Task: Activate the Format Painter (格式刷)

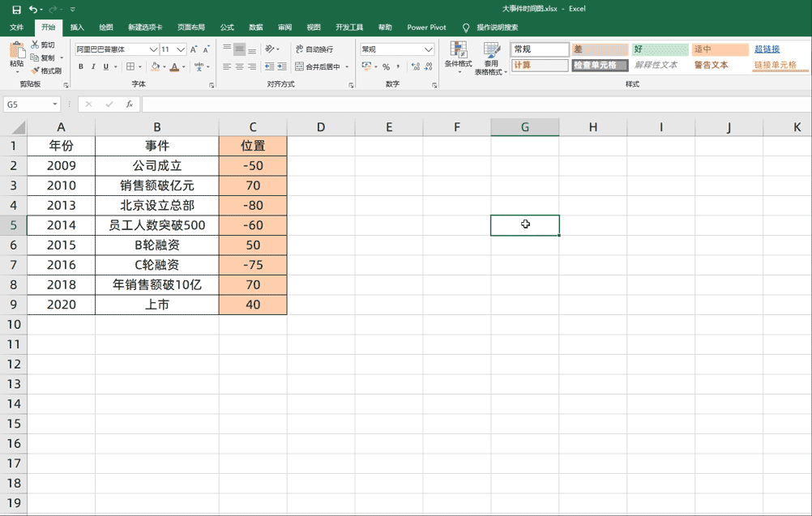Action: tap(45, 70)
